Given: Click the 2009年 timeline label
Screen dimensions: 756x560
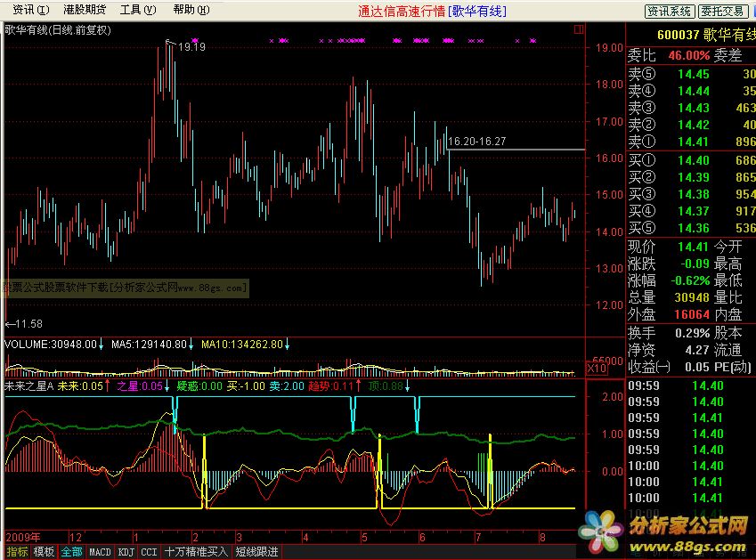Looking at the screenshot, I should tap(22, 538).
